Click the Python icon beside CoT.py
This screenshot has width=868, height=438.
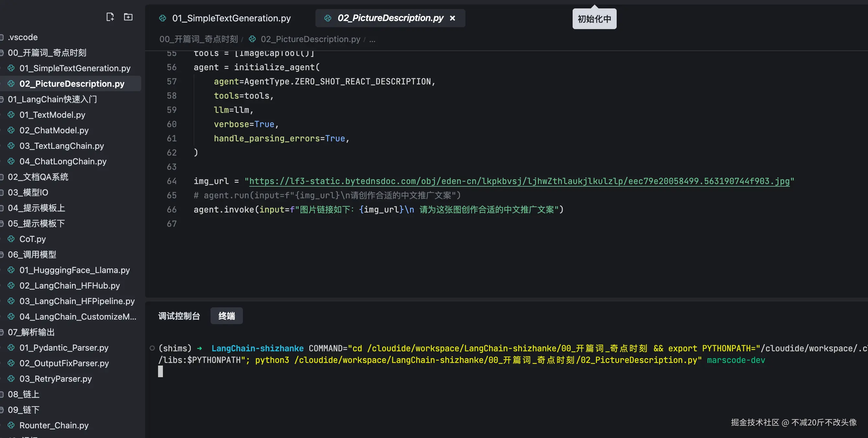click(11, 239)
